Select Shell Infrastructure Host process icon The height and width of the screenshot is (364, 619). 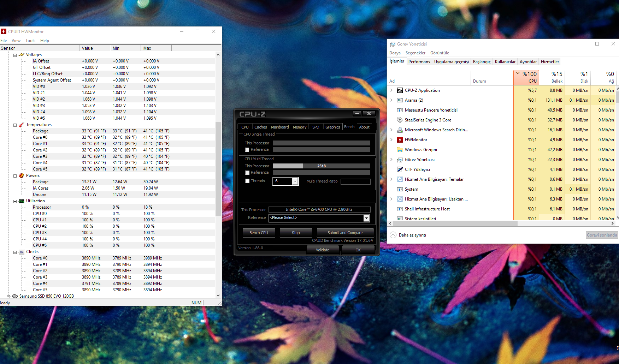[x=400, y=209]
